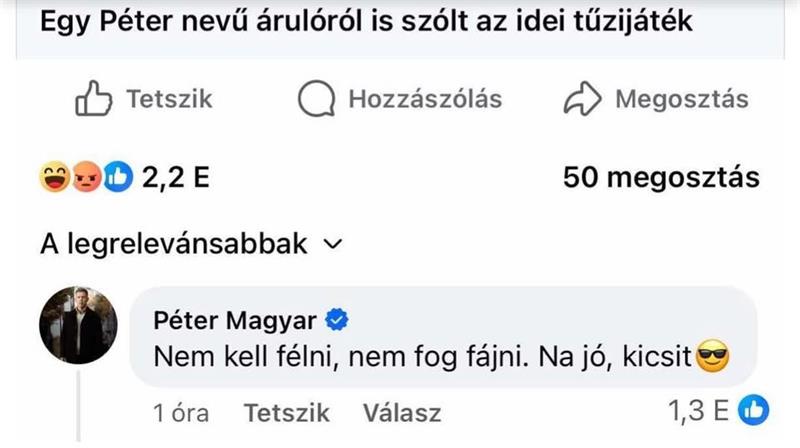800x448 pixels.
Task: Click the blue like reaction icon by 2,2 E
Action: point(119,179)
